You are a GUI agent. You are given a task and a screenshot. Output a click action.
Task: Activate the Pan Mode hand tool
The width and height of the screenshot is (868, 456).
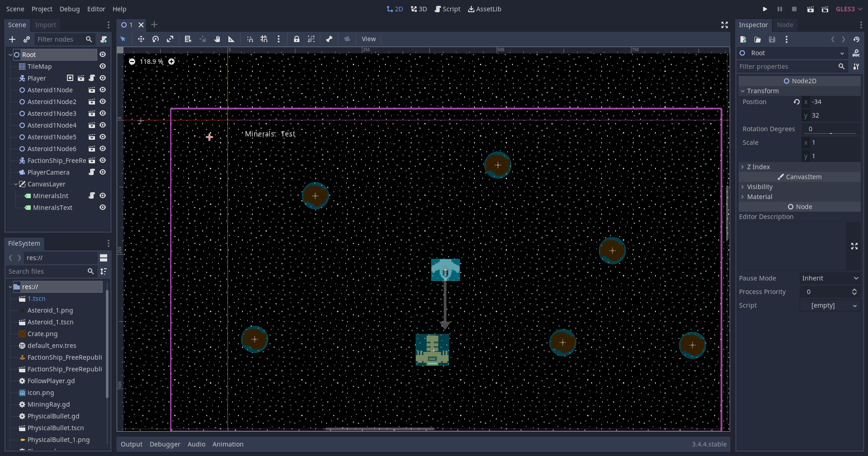(x=217, y=39)
